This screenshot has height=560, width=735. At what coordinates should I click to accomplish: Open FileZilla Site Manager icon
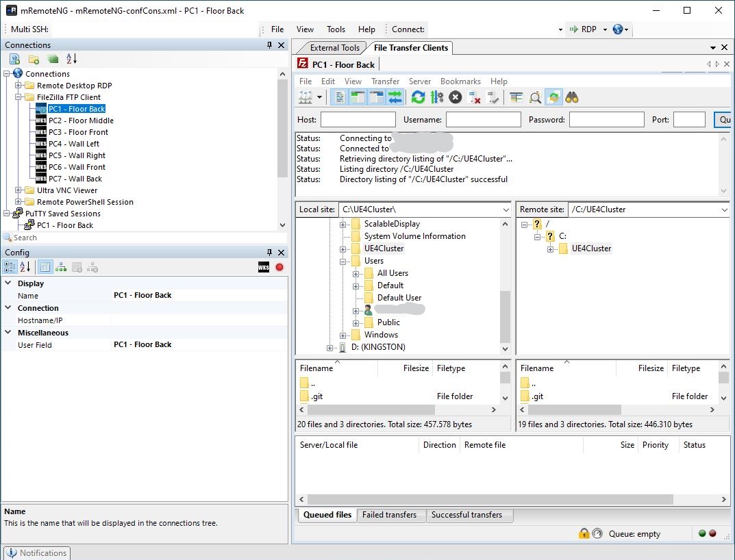(306, 97)
